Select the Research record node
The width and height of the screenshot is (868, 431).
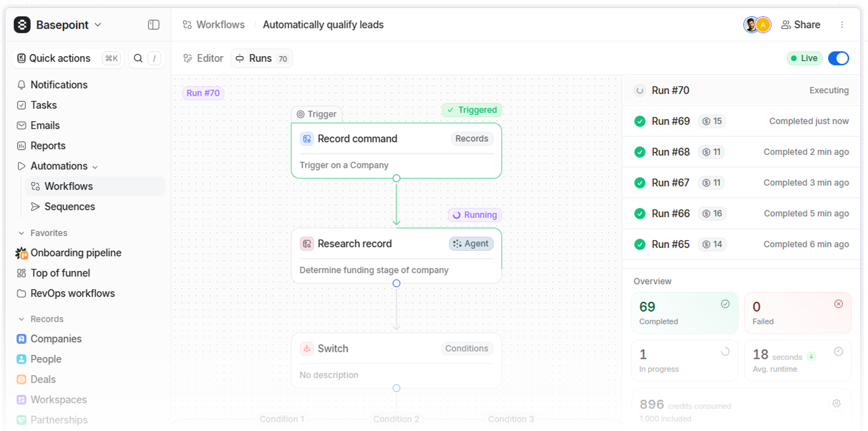[x=396, y=256]
